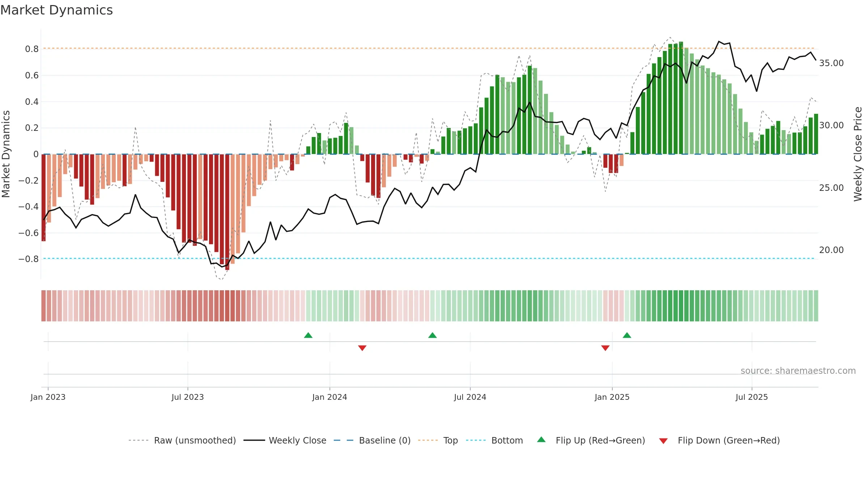Screen dimensions: 868x488
Task: Click the −0.4 left axis label
Action: pyautogui.click(x=29, y=206)
